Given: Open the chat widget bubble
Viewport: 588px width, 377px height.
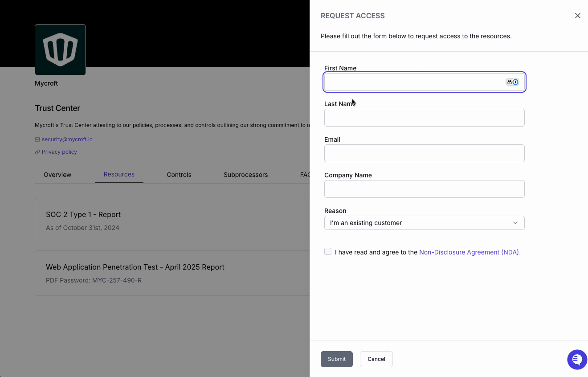Looking at the screenshot, I should point(577,359).
